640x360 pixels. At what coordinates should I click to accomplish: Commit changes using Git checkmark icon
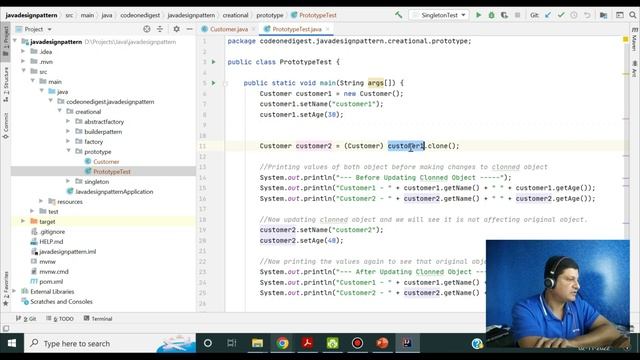click(x=561, y=15)
